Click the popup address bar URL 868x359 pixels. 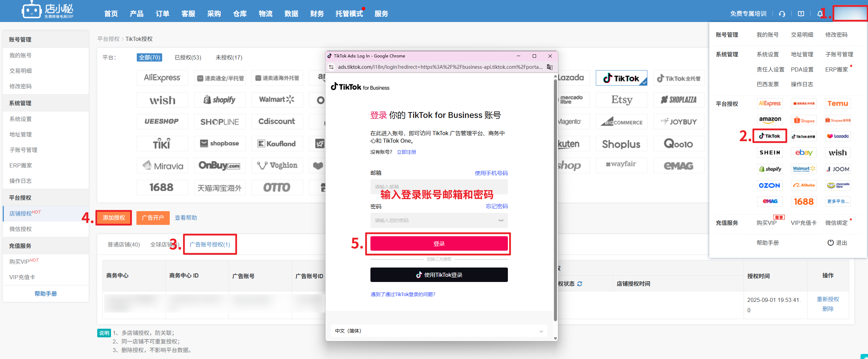click(440, 67)
